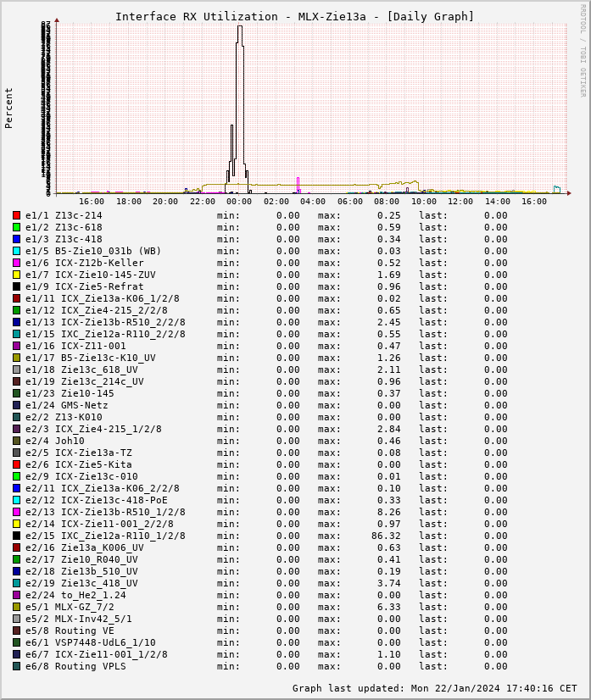Click the RRDTOOL / TOBI OETIKER watermark

point(583,49)
